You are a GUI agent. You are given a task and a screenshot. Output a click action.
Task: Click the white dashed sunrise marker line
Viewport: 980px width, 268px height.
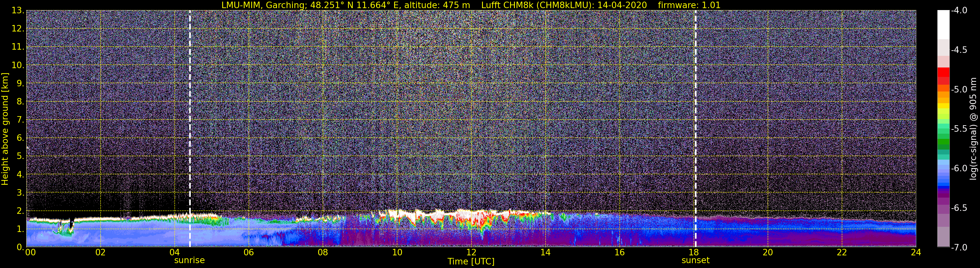tap(190, 129)
